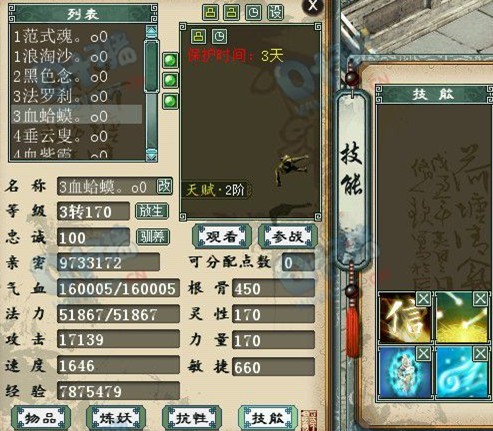Toggle the third green orb button
This screenshot has width=493, height=431.
pos(170,101)
